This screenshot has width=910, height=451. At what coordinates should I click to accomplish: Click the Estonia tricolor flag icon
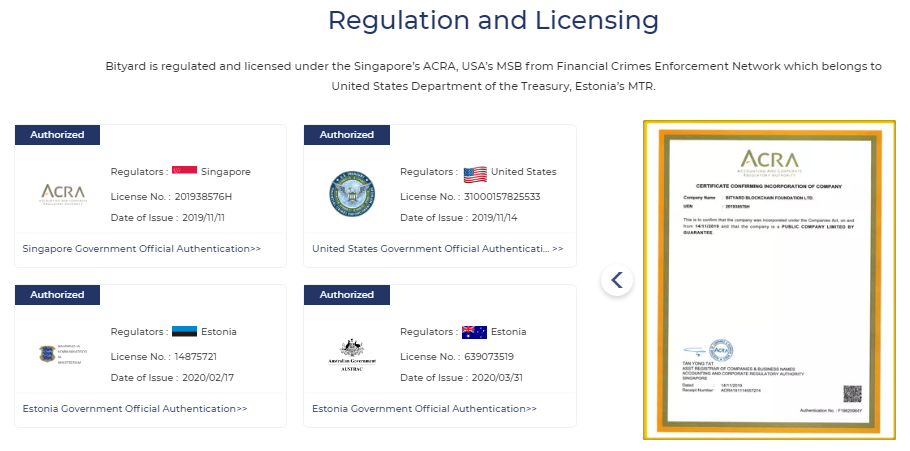(x=184, y=331)
